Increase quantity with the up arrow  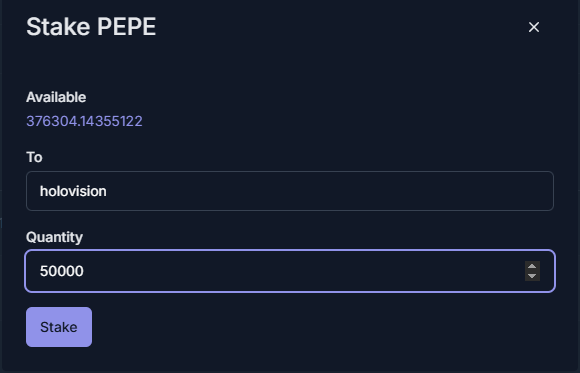[532, 266]
